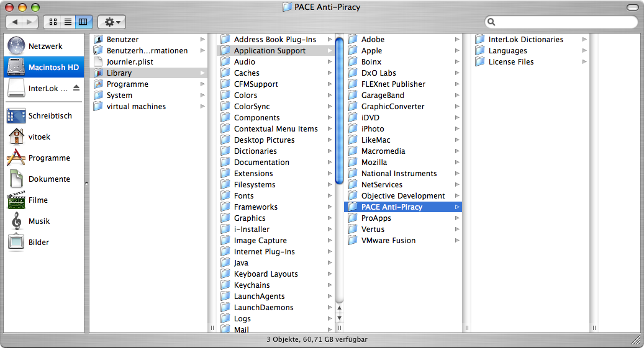Select InterLok disk icon in sidebar
The height and width of the screenshot is (348, 644).
[16, 88]
